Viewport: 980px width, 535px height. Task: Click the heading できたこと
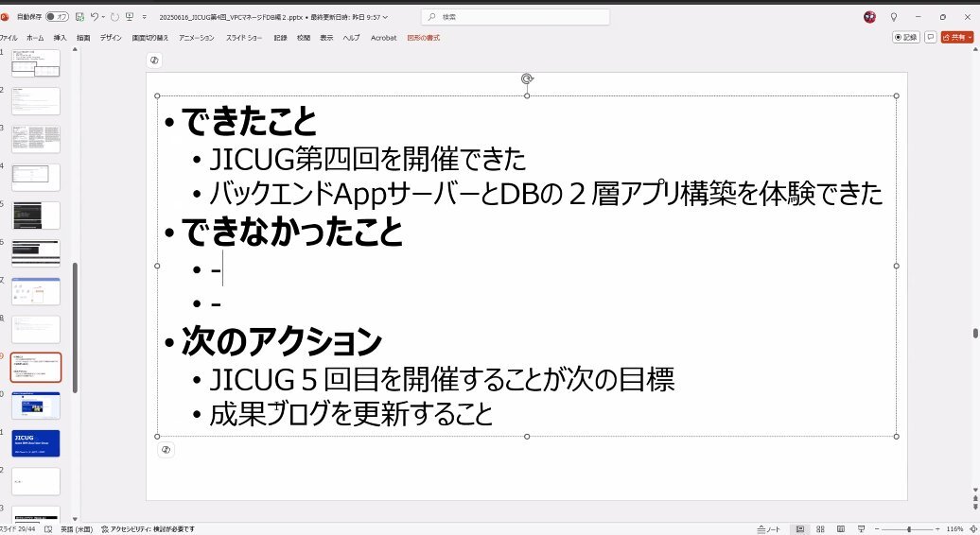[x=250, y=121]
